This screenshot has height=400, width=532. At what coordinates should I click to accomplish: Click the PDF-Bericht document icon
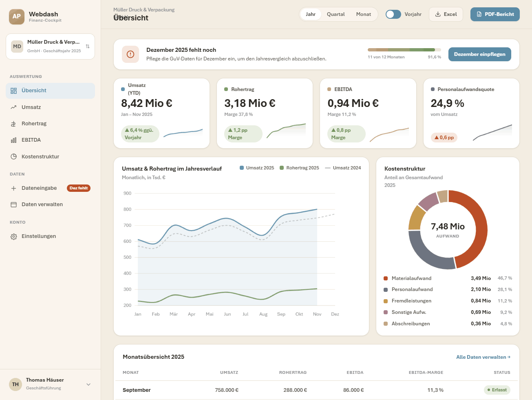coord(479,14)
